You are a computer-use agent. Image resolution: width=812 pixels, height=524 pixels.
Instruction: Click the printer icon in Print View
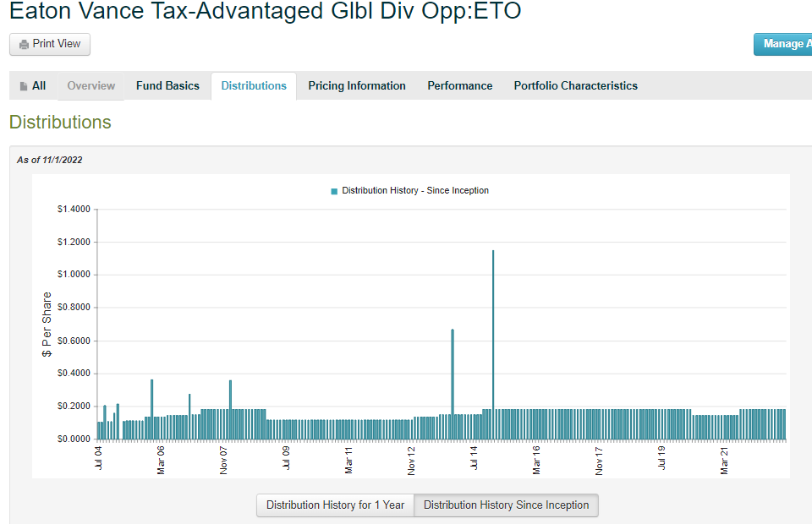coord(24,45)
